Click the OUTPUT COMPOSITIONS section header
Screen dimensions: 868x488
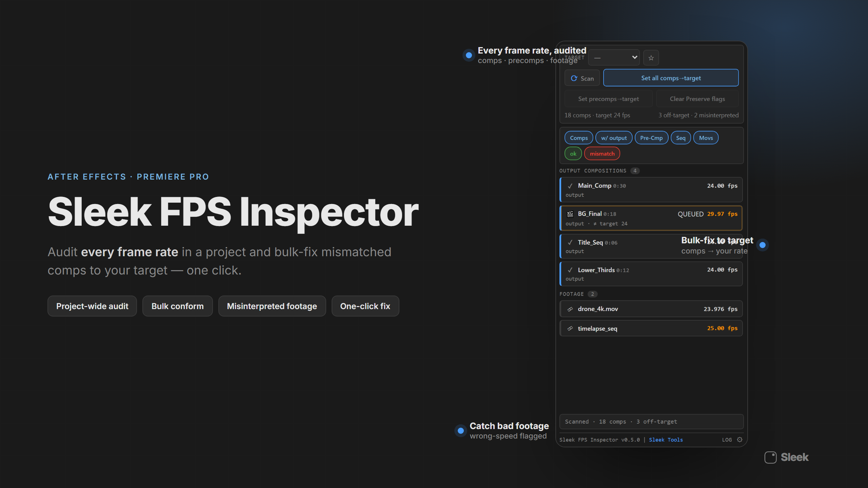coord(593,171)
